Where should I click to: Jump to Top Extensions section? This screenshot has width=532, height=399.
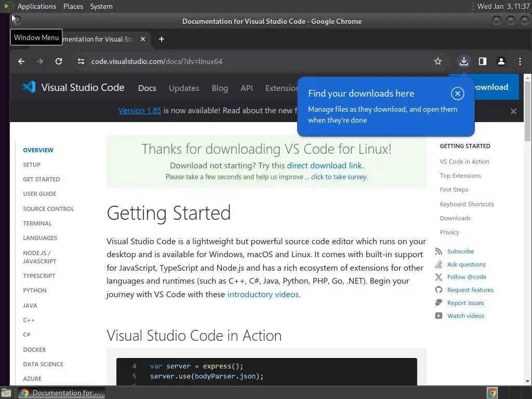point(460,176)
